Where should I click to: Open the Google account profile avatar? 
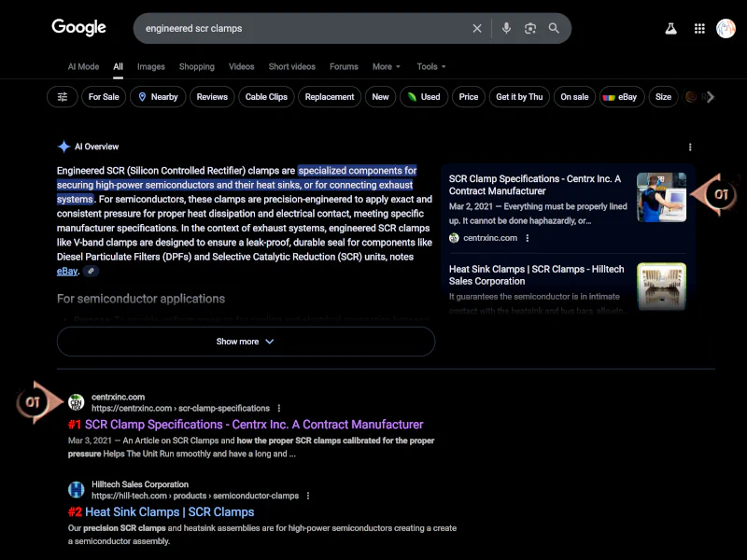point(726,29)
